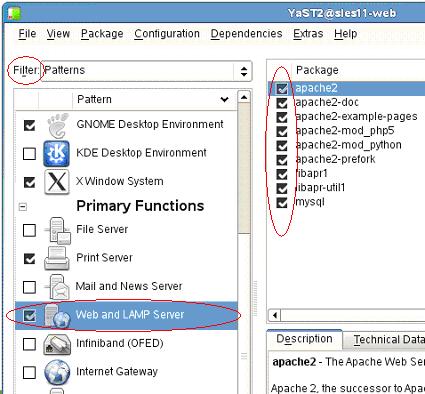Toggle the apache2-doc package checkbox
Image resolution: width=425 pixels, height=394 pixels.
pyautogui.click(x=282, y=103)
